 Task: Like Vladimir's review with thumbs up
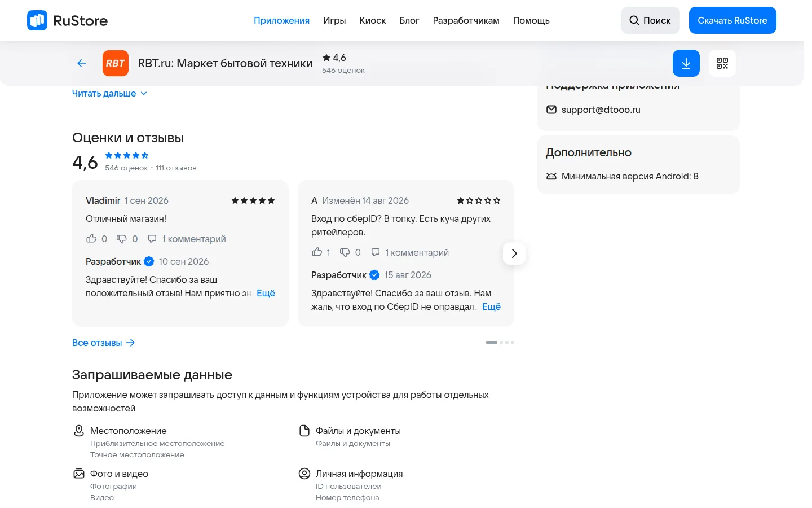click(x=91, y=239)
